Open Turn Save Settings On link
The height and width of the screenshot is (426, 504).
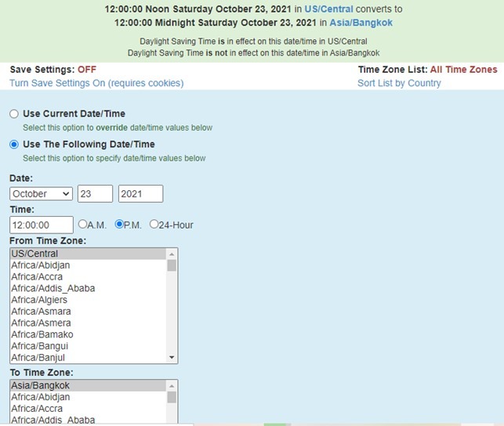point(96,83)
